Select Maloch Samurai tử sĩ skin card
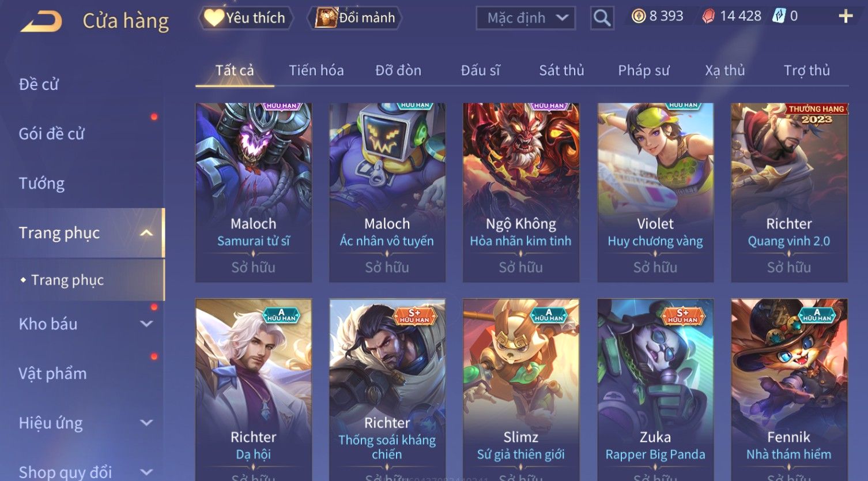Image resolution: width=868 pixels, height=481 pixels. (254, 193)
